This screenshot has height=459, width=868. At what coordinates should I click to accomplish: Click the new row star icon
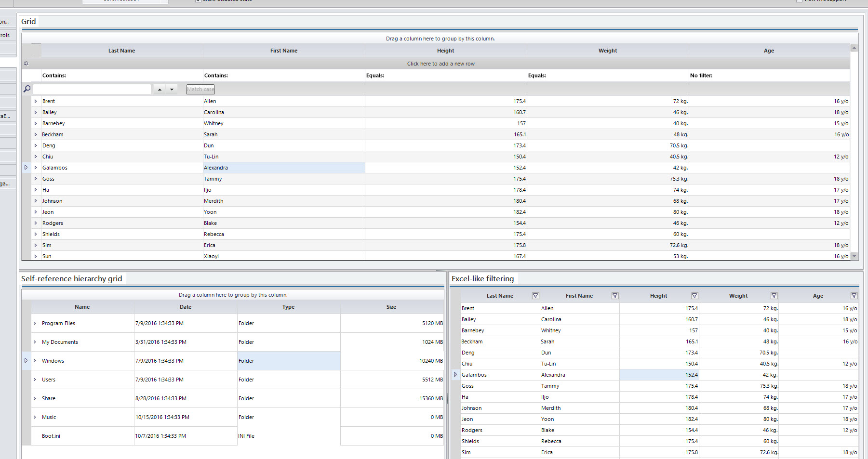point(27,64)
